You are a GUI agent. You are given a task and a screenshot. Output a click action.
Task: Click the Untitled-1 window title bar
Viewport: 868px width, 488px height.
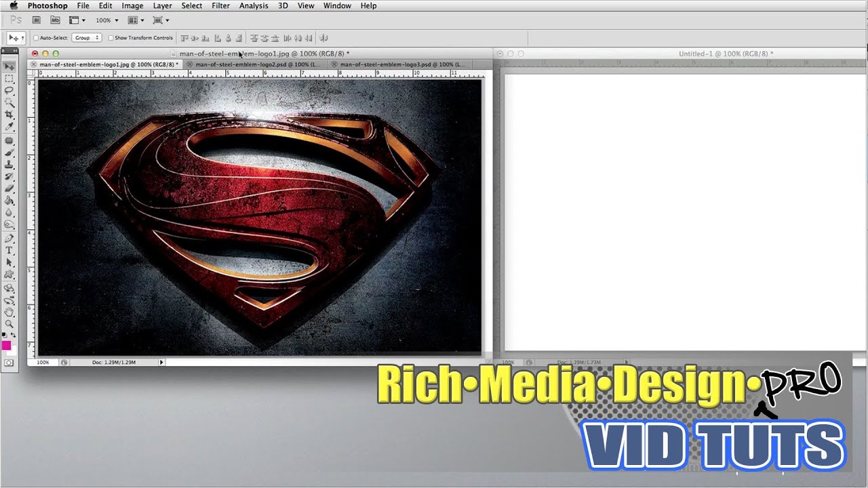[680, 54]
